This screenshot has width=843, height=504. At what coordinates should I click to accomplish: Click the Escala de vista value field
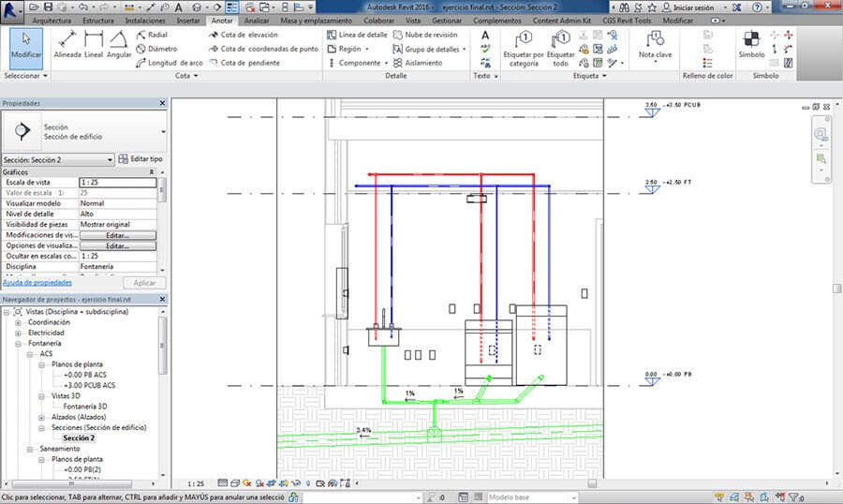117,182
